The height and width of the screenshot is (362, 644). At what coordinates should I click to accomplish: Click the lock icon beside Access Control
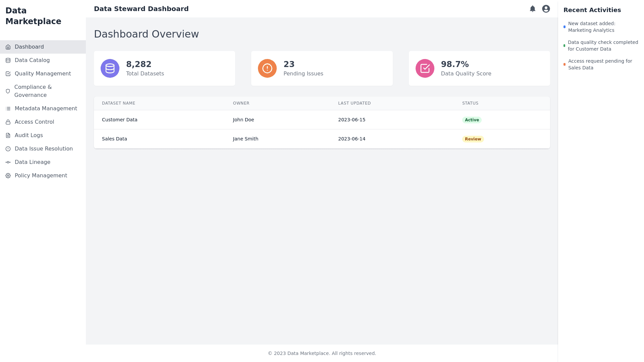[x=8, y=122]
